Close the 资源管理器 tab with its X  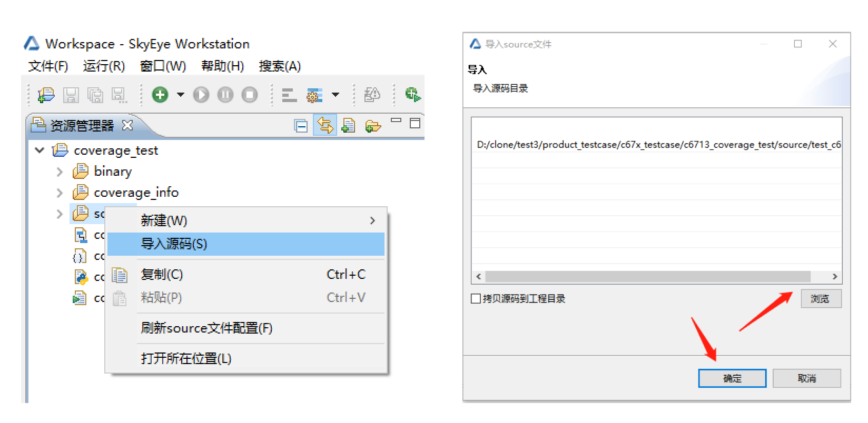coord(127,125)
